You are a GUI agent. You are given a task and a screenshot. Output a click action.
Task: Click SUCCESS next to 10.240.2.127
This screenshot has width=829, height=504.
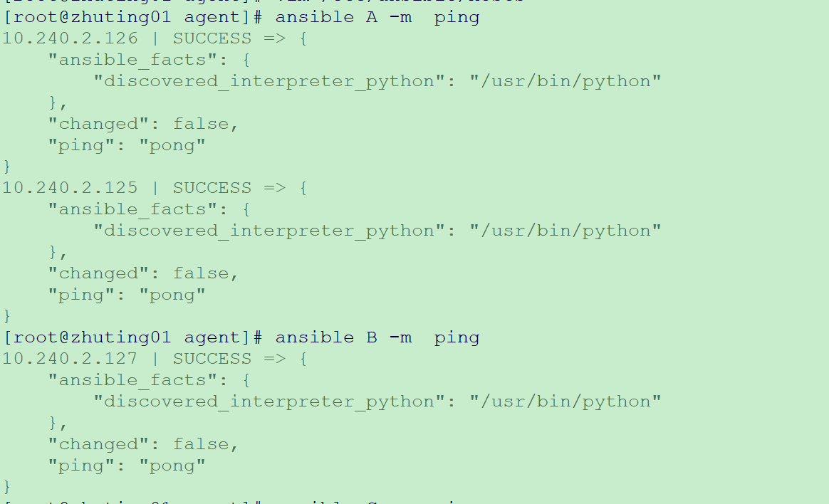click(212, 359)
